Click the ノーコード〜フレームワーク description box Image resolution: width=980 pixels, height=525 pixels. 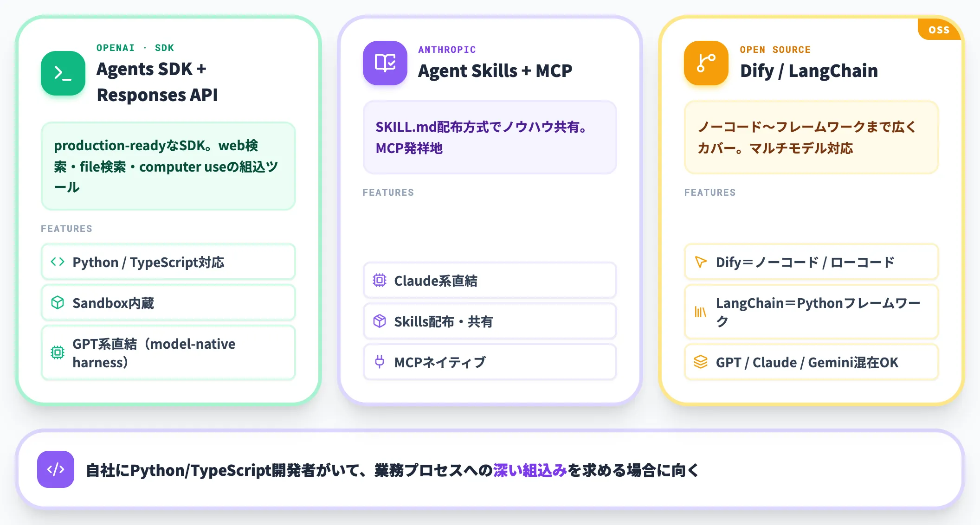point(812,137)
